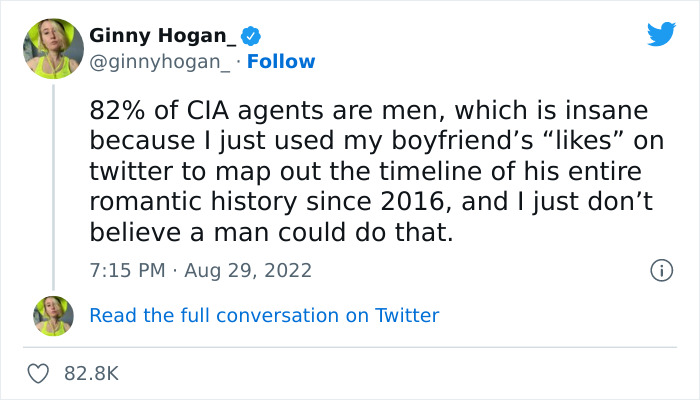700x400 pixels.
Task: Open the Ginny Hogan_ display name
Action: (x=164, y=36)
